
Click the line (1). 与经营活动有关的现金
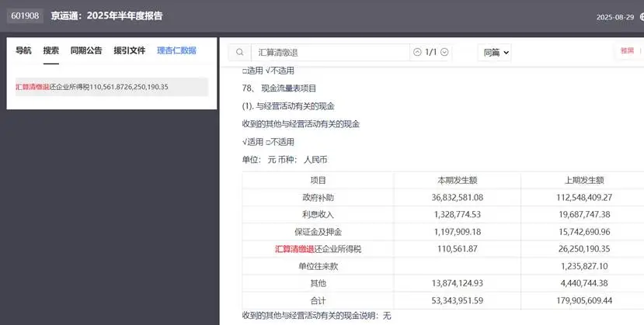pyautogui.click(x=288, y=106)
